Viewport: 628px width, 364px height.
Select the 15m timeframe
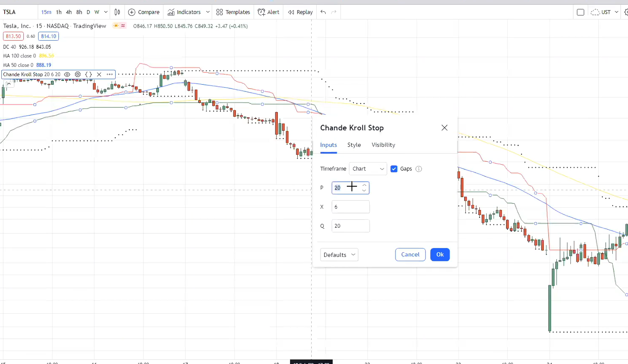pos(46,12)
